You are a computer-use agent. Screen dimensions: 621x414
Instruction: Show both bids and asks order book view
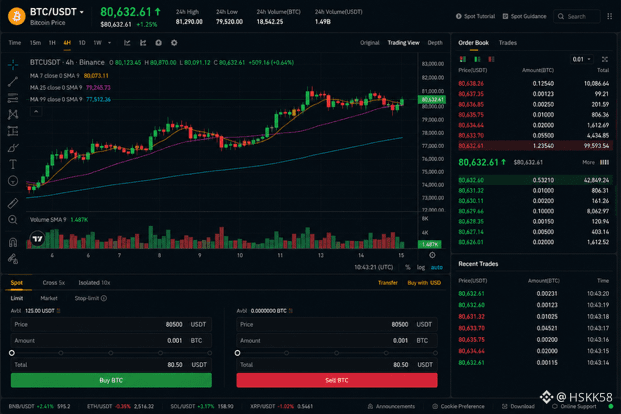click(x=463, y=59)
